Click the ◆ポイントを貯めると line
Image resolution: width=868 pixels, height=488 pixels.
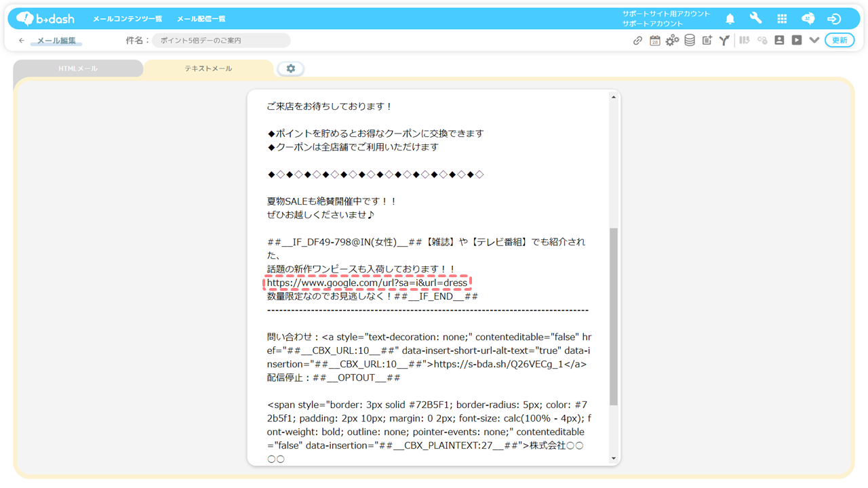tap(375, 134)
